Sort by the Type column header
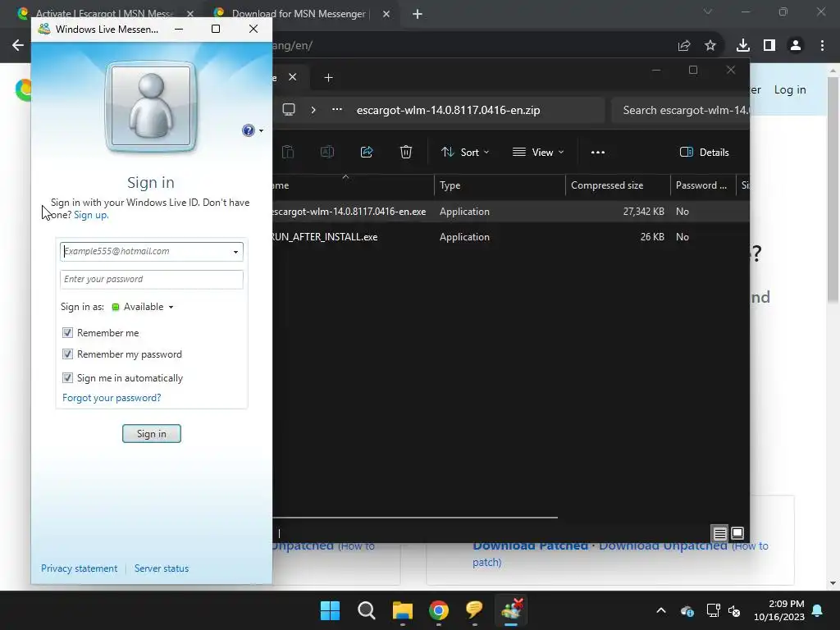 (500, 185)
